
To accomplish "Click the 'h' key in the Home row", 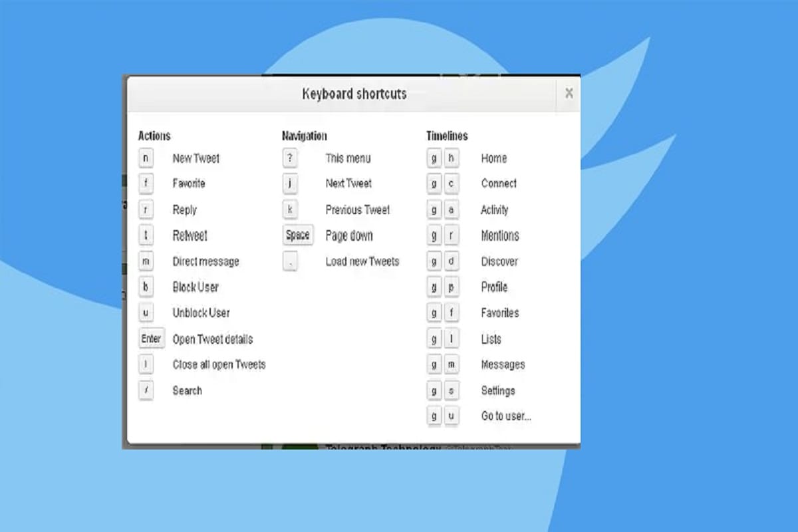I will click(452, 158).
